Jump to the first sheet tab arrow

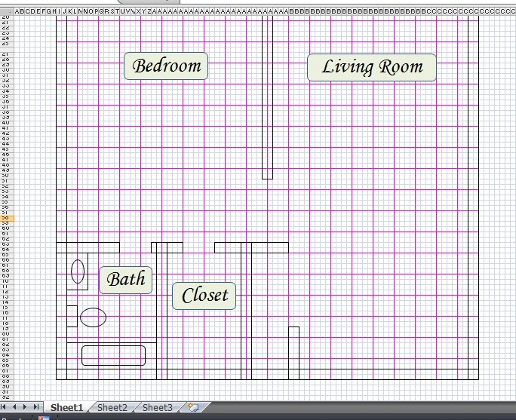click(x=4, y=407)
